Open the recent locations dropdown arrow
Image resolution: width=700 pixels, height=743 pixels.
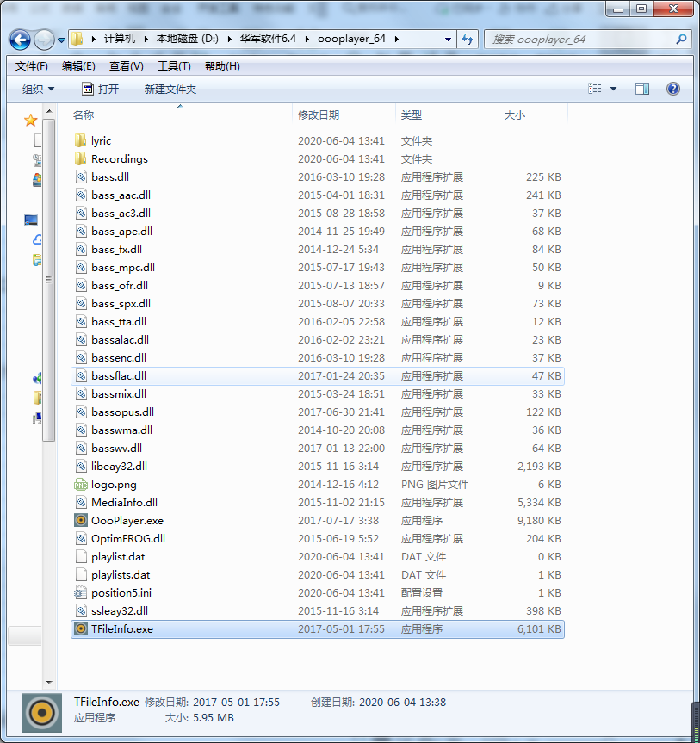(x=62, y=40)
